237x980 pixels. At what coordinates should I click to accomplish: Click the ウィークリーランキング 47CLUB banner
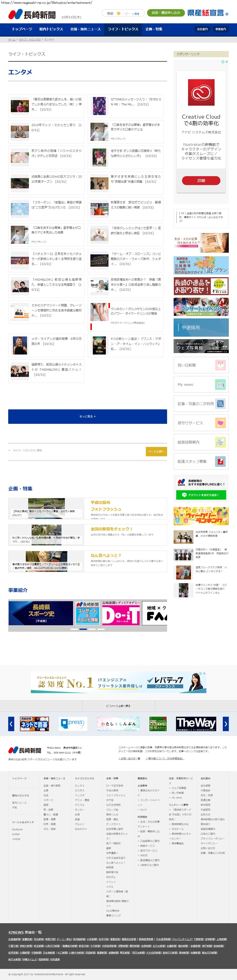(201, 516)
